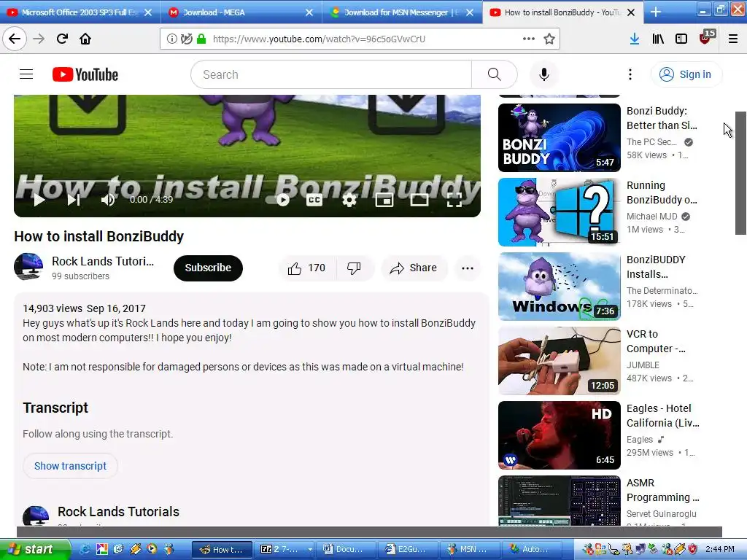Click Internet Explorer quick launch icon
The width and height of the screenshot is (747, 560).
(x=85, y=549)
